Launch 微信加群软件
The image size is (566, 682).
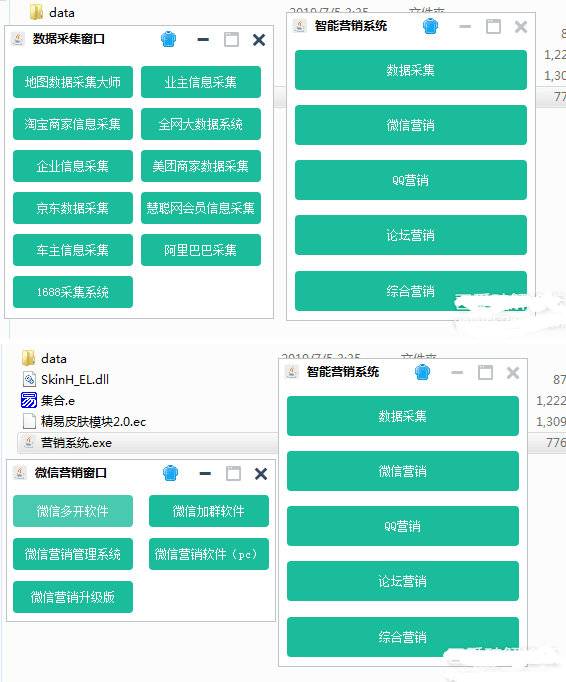209,511
